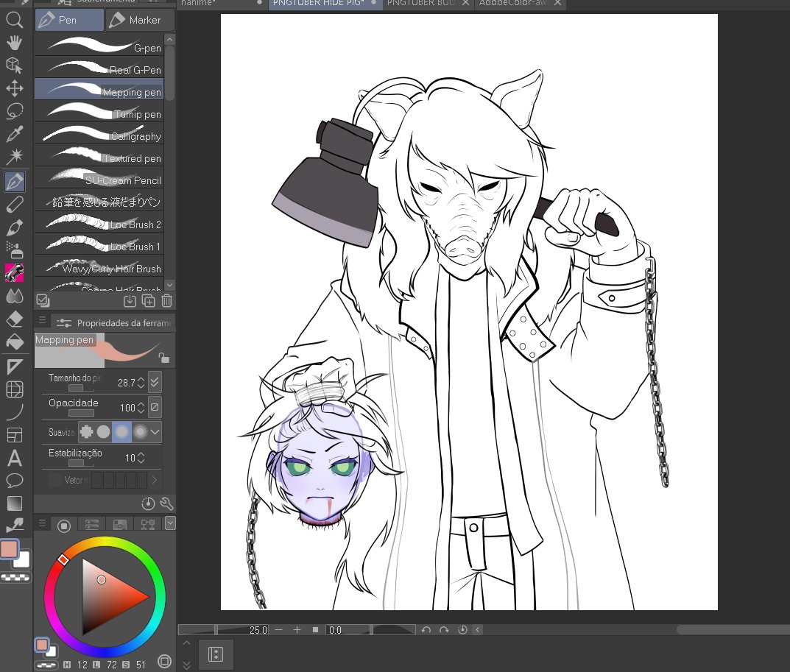Select the Decoration chain brush tool

tap(14, 272)
